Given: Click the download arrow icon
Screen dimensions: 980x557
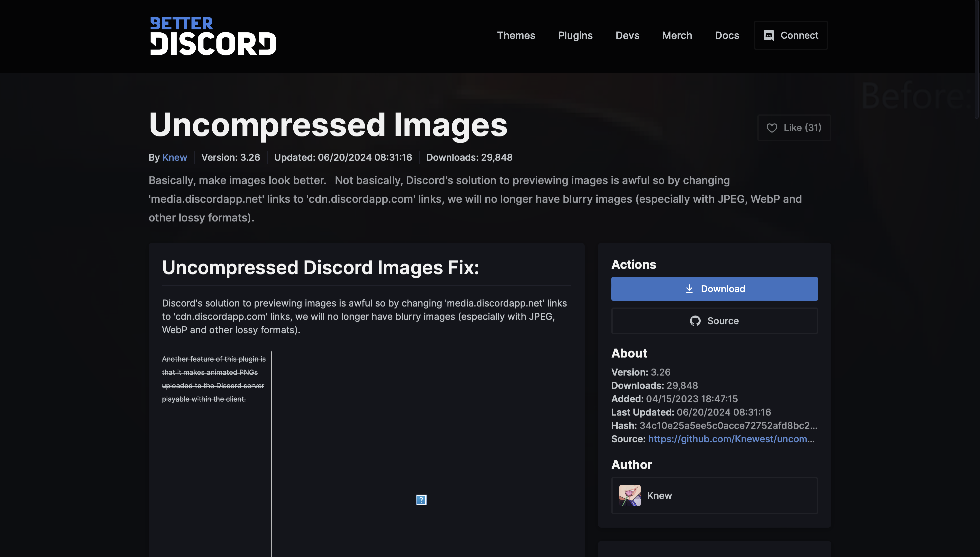Looking at the screenshot, I should coord(689,289).
